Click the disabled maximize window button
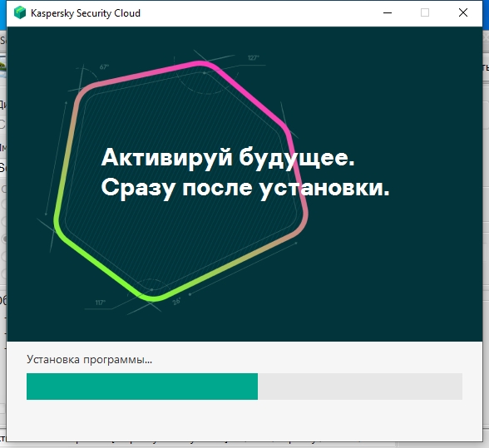 [425, 12]
